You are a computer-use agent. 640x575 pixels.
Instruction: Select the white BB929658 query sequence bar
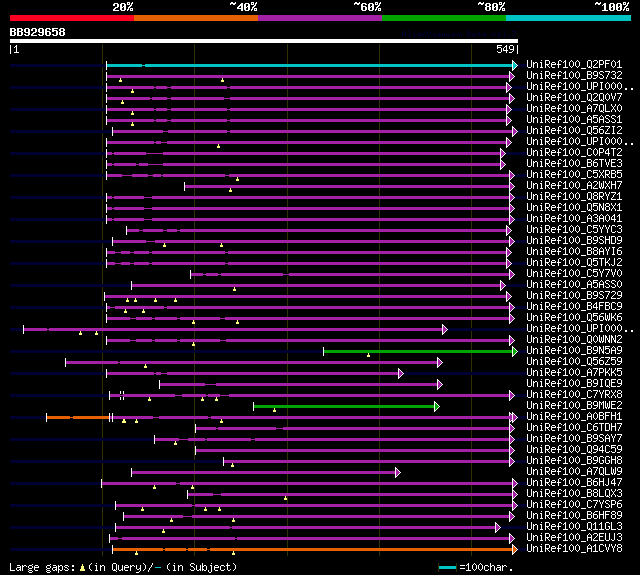pos(264,41)
